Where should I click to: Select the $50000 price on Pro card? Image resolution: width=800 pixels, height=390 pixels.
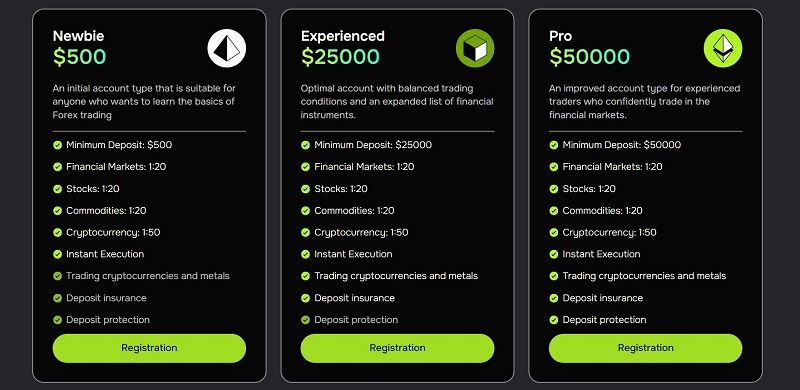[589, 57]
